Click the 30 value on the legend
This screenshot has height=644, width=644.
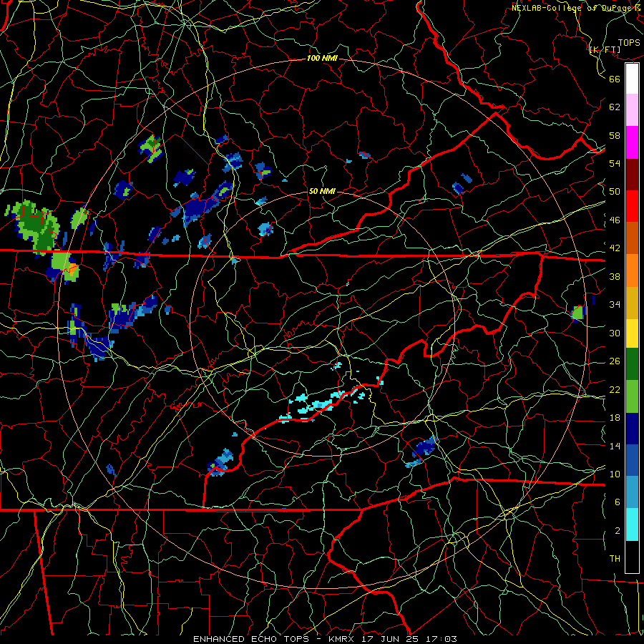615,333
